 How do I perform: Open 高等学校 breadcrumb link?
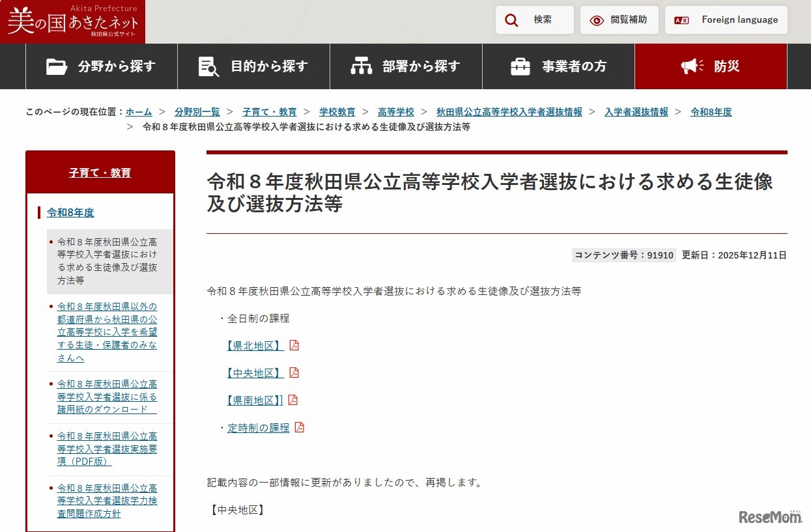pos(396,112)
